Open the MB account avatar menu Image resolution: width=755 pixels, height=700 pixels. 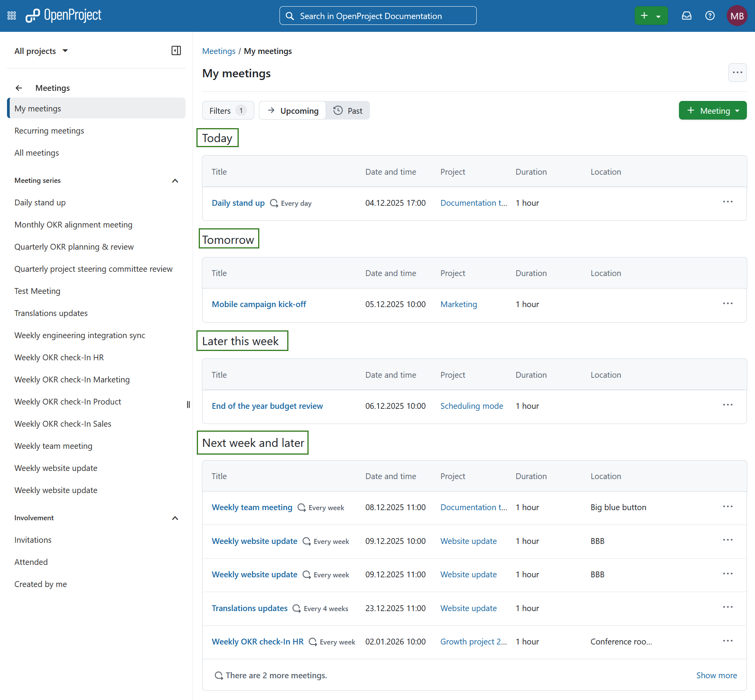[x=737, y=16]
